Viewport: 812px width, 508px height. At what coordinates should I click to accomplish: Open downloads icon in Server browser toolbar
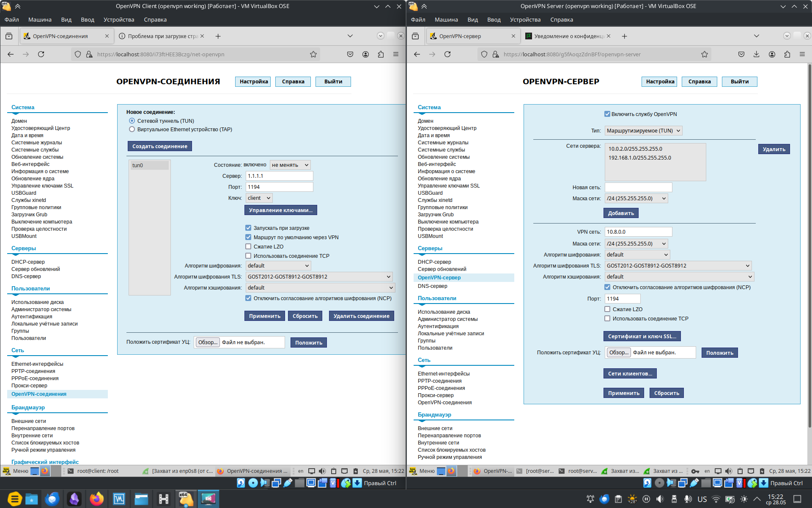click(757, 54)
